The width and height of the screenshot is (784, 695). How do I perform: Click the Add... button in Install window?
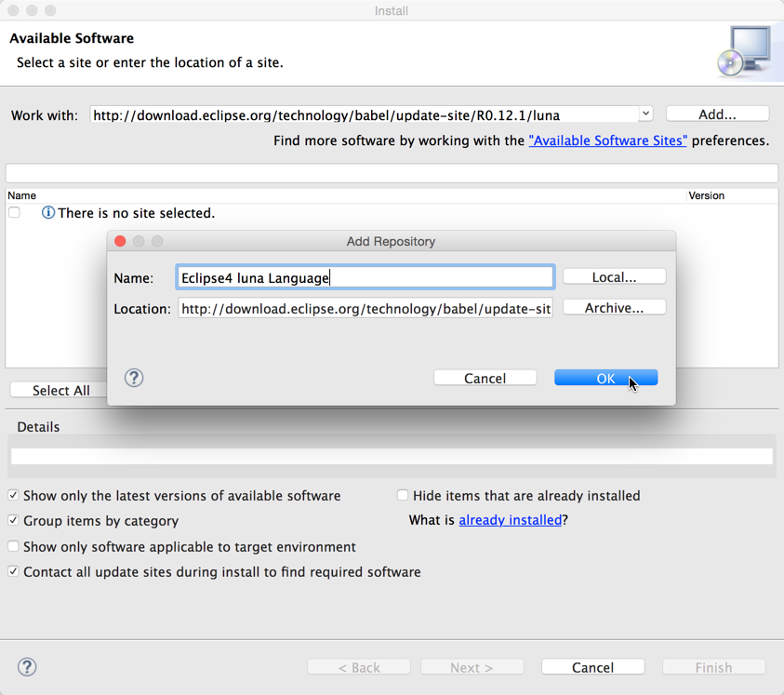[x=717, y=114]
